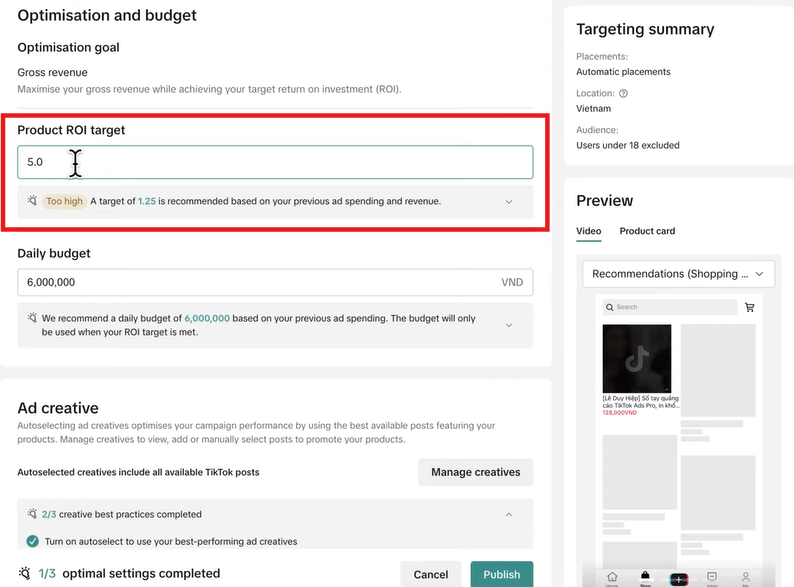The width and height of the screenshot is (794, 587).
Task: Click the Manage creatives button
Action: [x=475, y=472]
